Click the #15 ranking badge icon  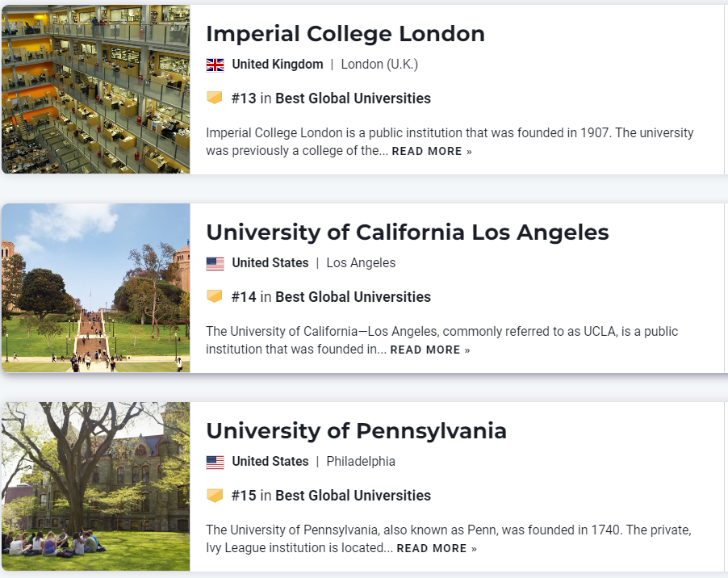pyautogui.click(x=214, y=495)
